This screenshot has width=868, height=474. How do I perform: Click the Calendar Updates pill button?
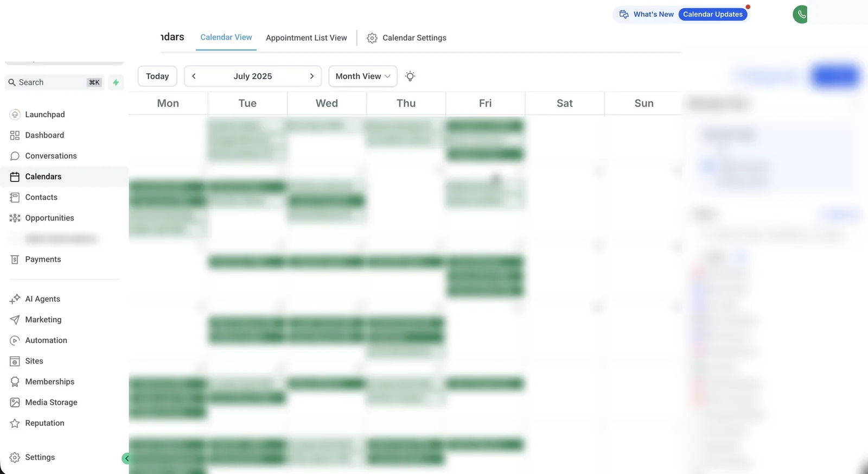pyautogui.click(x=713, y=14)
